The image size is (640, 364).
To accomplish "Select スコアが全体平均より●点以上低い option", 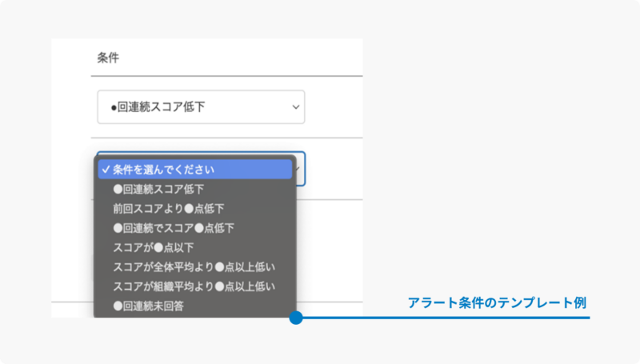I will 194,267.
